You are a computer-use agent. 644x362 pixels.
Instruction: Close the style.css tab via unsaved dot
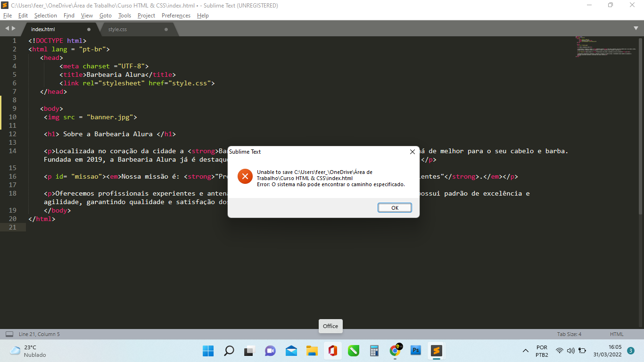coord(166,29)
